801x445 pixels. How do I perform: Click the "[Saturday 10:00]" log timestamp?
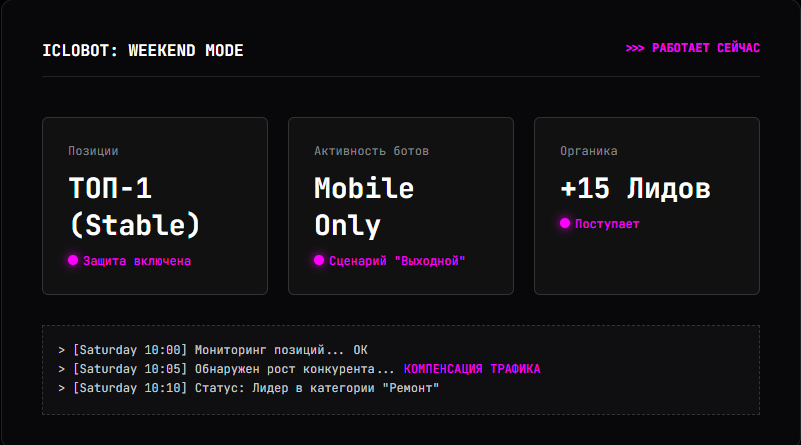coord(130,350)
